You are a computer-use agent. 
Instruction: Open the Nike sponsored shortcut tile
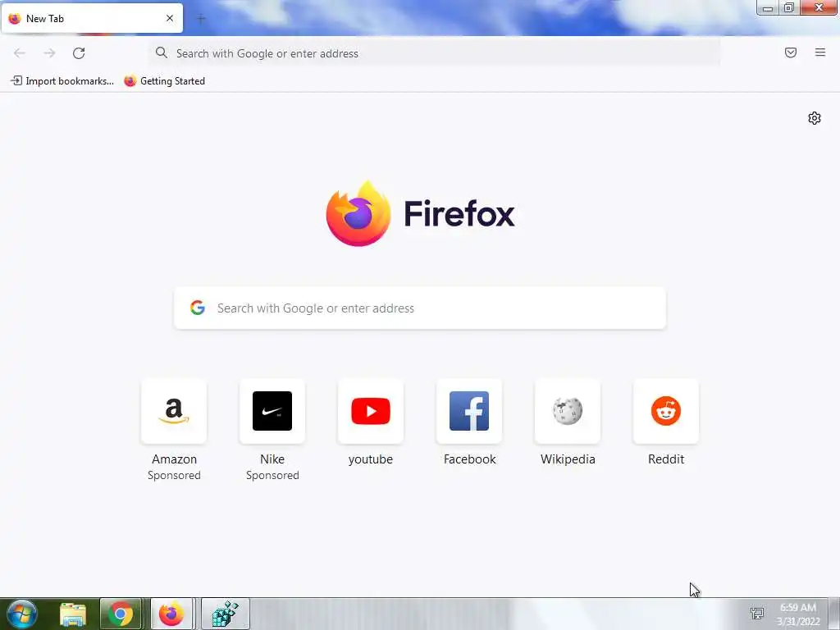[272, 411]
